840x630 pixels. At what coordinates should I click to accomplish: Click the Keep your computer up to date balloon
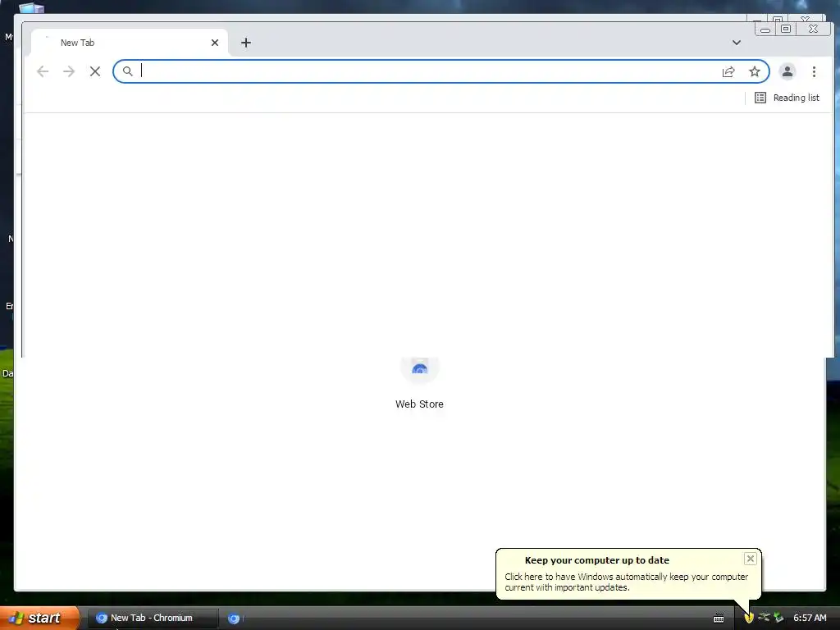(628, 573)
